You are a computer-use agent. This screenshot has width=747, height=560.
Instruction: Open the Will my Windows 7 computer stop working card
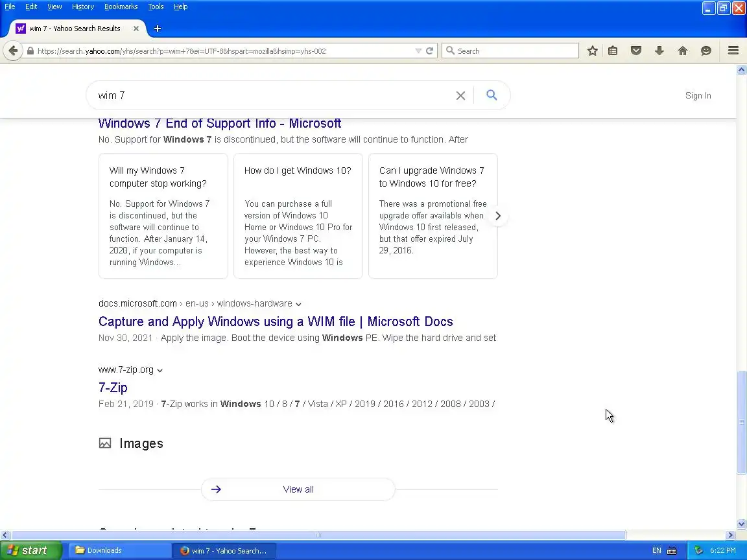tap(163, 216)
